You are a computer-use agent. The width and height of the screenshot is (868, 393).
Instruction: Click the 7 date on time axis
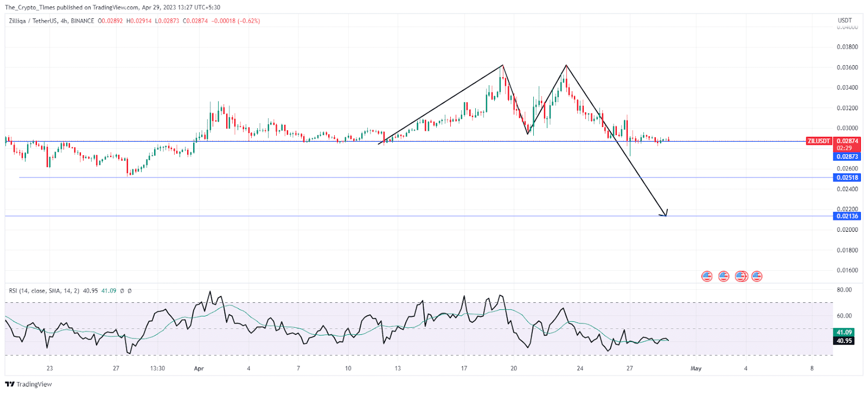pos(298,369)
